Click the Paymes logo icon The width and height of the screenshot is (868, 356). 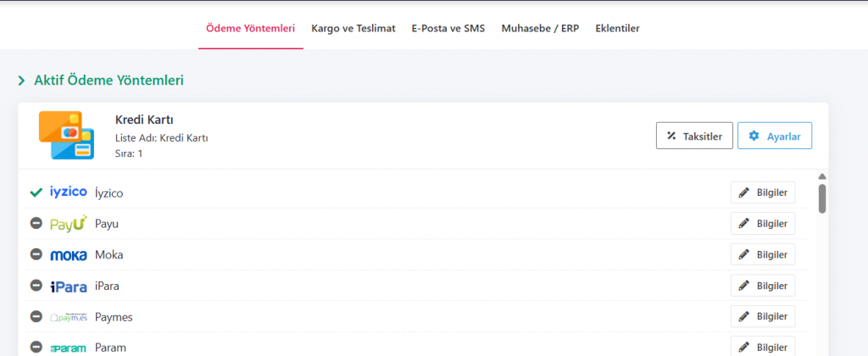click(69, 317)
